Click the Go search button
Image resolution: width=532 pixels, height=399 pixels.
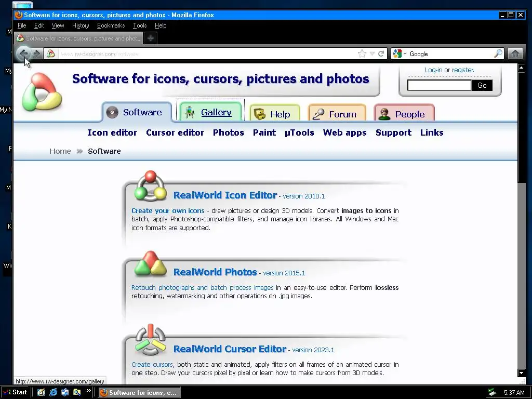click(482, 85)
